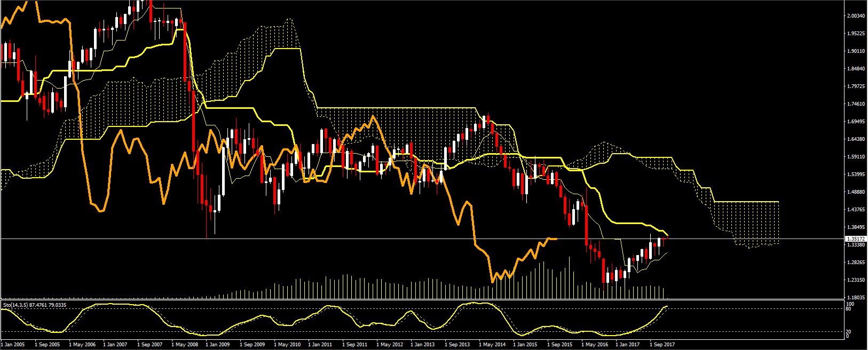Click the 1 Sep 2005 date label

click(47, 345)
